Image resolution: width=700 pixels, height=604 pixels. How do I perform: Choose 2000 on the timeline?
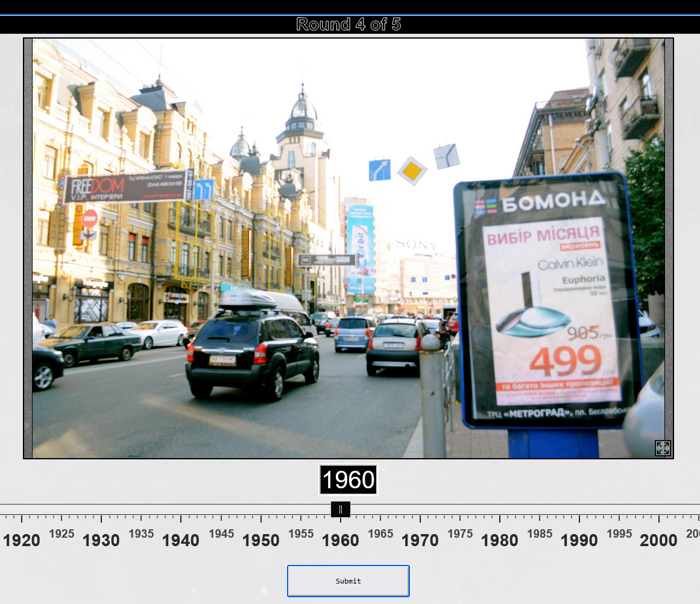[x=658, y=540]
